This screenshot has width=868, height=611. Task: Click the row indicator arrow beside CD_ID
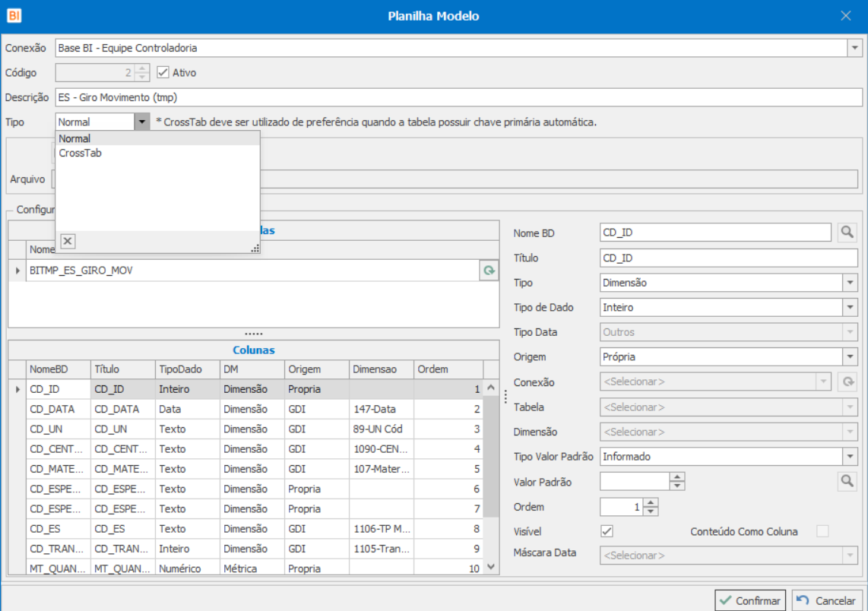(17, 389)
